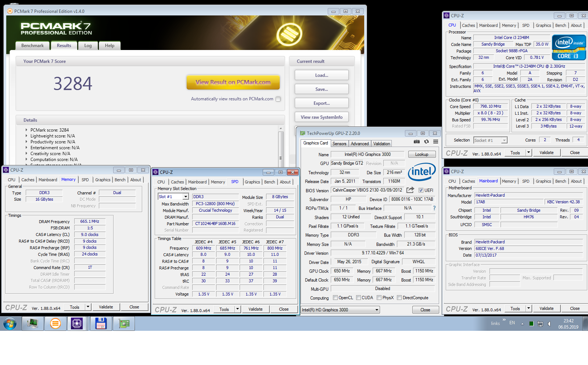Screen dimensions: 588x365
Task: Click View raw SystemInfo button
Action: point(322,117)
